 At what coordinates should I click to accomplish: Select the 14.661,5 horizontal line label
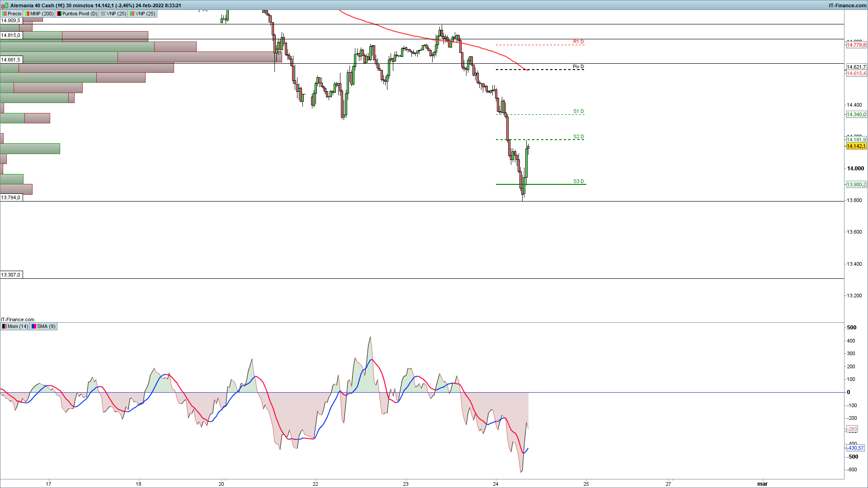11,60
